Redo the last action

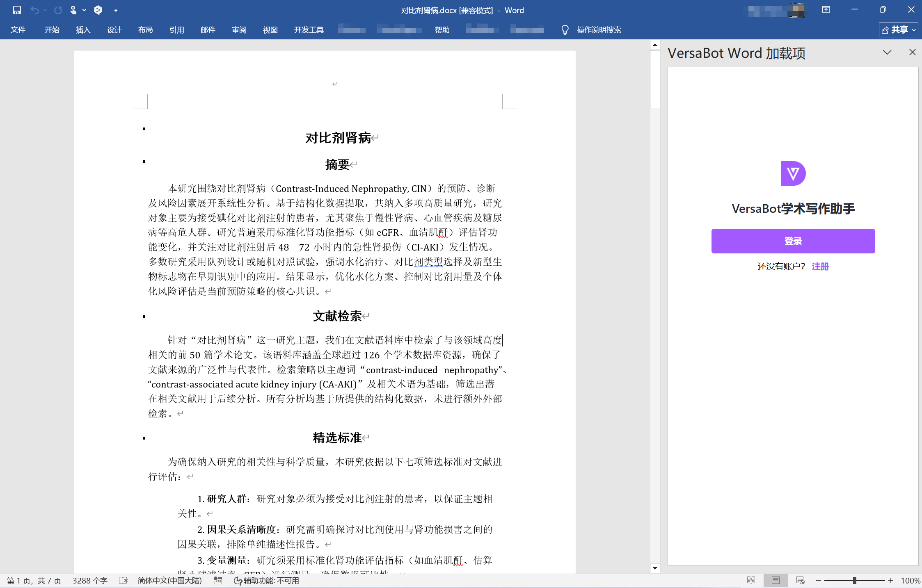point(58,10)
